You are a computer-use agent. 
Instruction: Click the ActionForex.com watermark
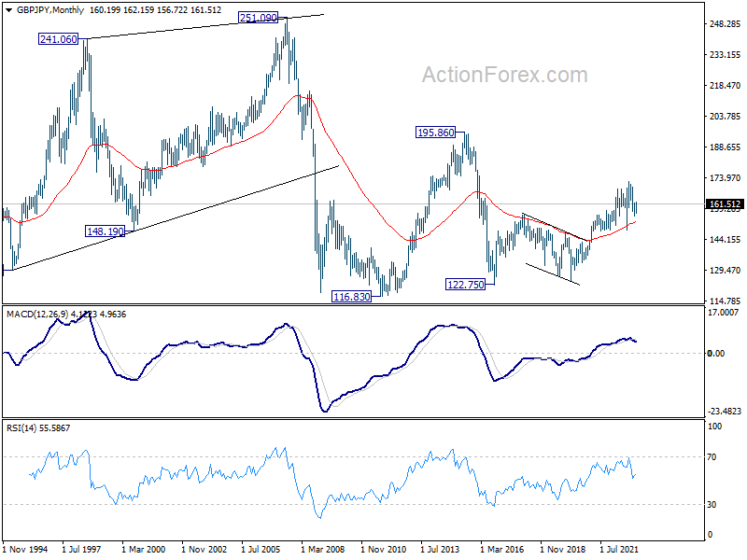(505, 75)
